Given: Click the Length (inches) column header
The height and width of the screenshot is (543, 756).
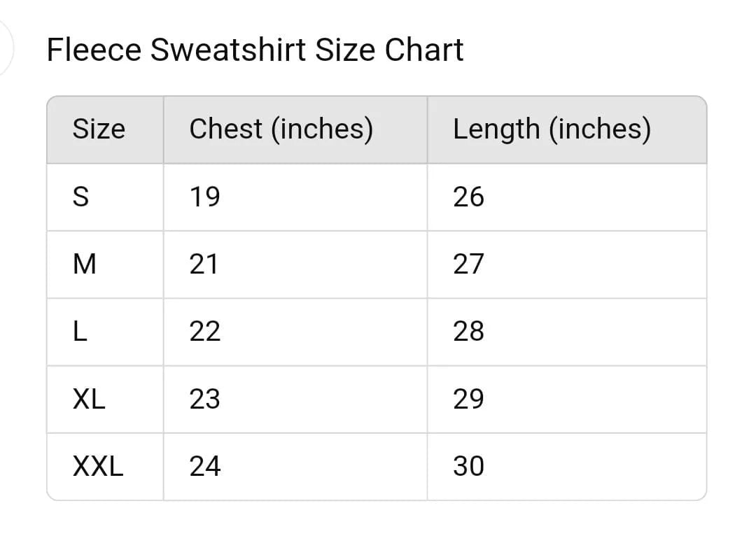Looking at the screenshot, I should (552, 129).
